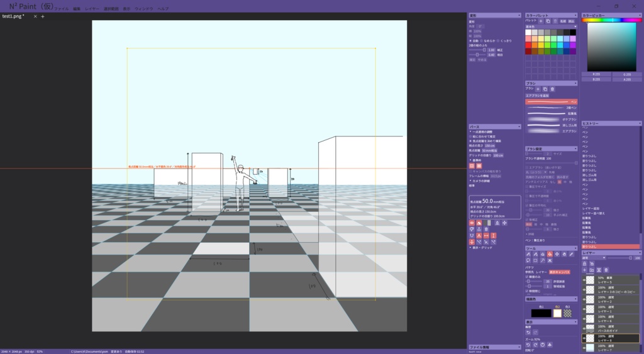Collapse the カラーパレット panel header

pos(551,15)
